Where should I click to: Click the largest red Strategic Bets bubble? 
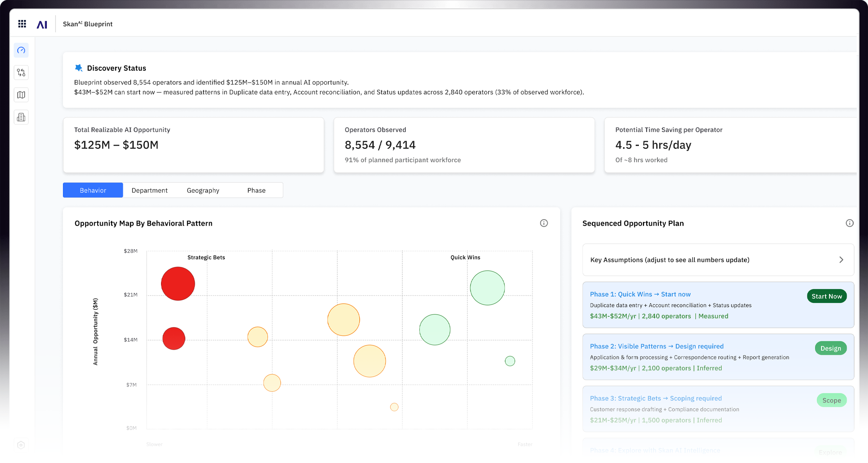(178, 284)
